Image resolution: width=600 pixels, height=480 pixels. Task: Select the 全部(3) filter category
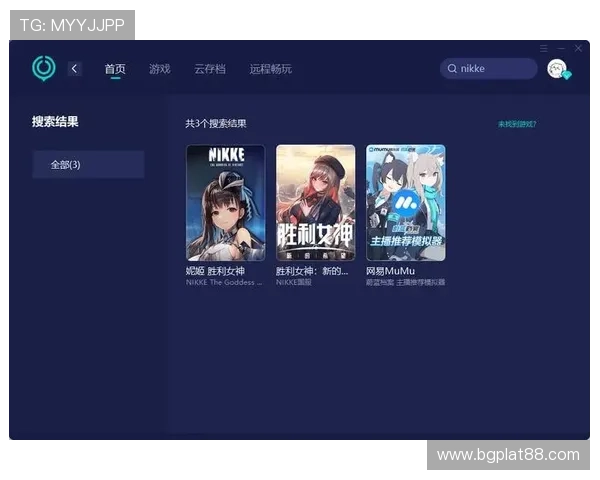coord(88,165)
